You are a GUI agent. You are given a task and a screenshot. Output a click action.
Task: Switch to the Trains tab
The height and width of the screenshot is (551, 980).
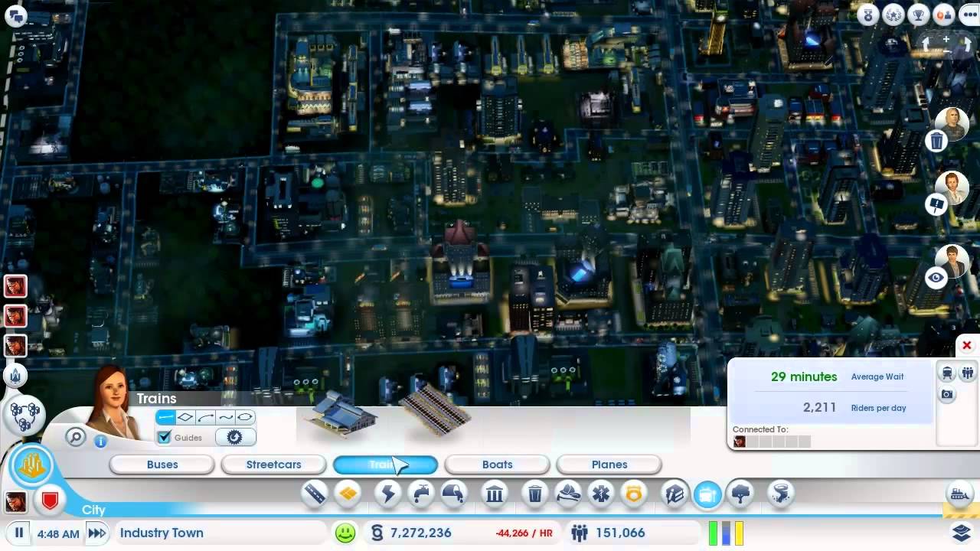(385, 465)
